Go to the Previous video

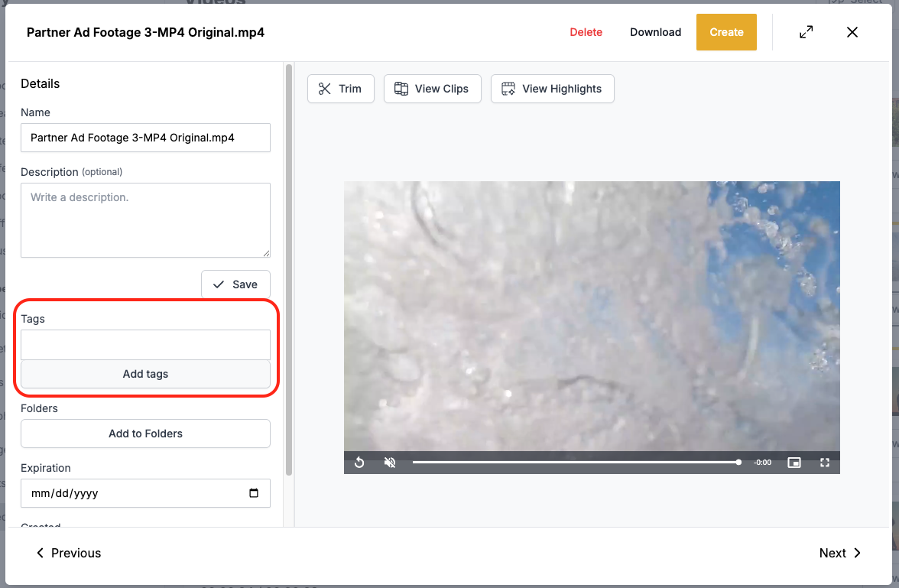point(68,553)
